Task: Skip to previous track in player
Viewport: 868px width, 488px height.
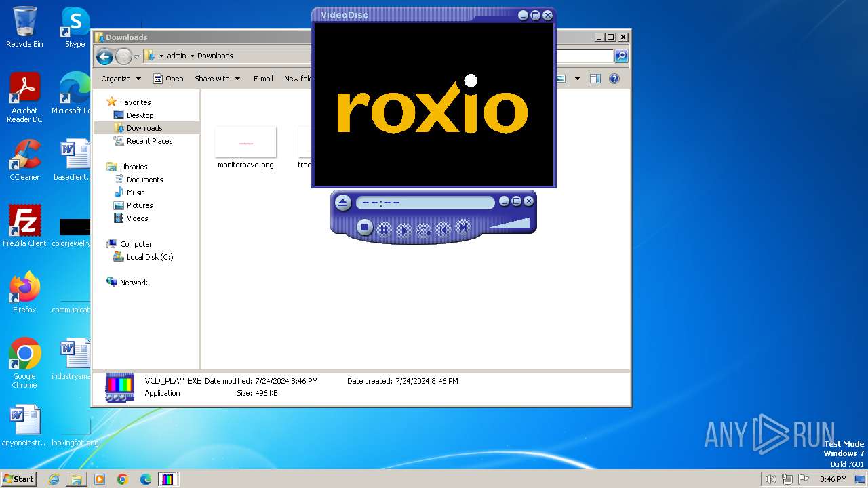Action: click(443, 230)
